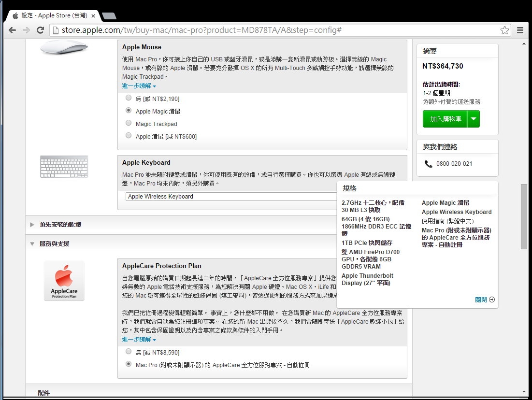Click the AppleCare Protection Plan heading
Image resolution: width=532 pixels, height=400 pixels.
[162, 266]
